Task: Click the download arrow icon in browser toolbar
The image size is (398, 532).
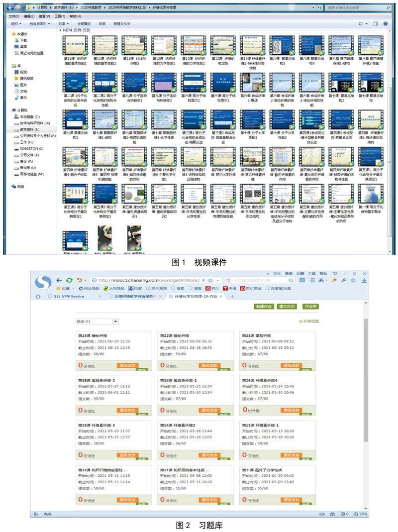Action: pos(364,280)
